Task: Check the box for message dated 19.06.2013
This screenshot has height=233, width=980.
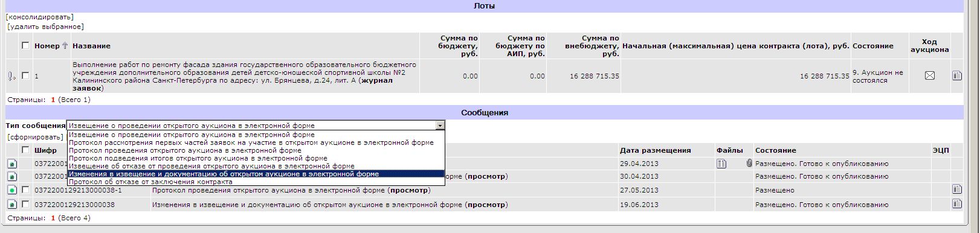Action: tap(25, 204)
